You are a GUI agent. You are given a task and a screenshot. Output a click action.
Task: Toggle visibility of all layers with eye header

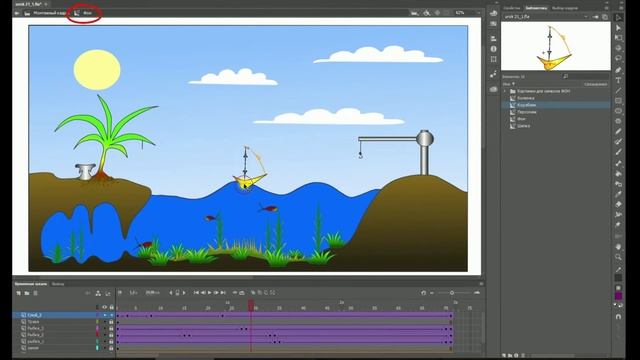tap(104, 307)
